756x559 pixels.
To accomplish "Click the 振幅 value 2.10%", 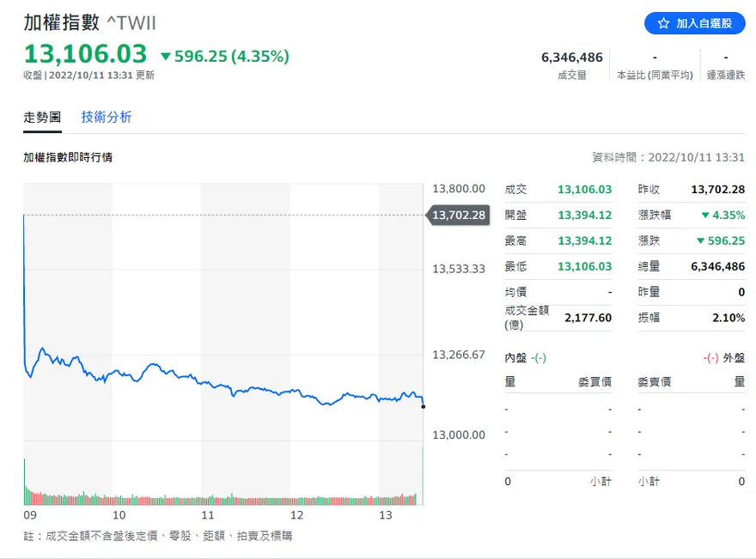I will click(729, 318).
